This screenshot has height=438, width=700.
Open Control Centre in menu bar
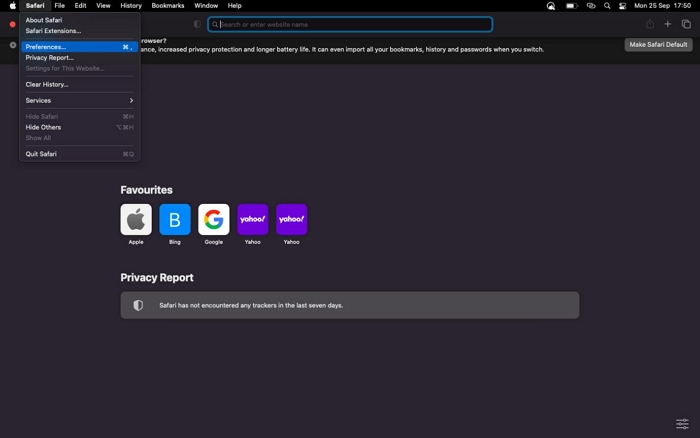[622, 6]
